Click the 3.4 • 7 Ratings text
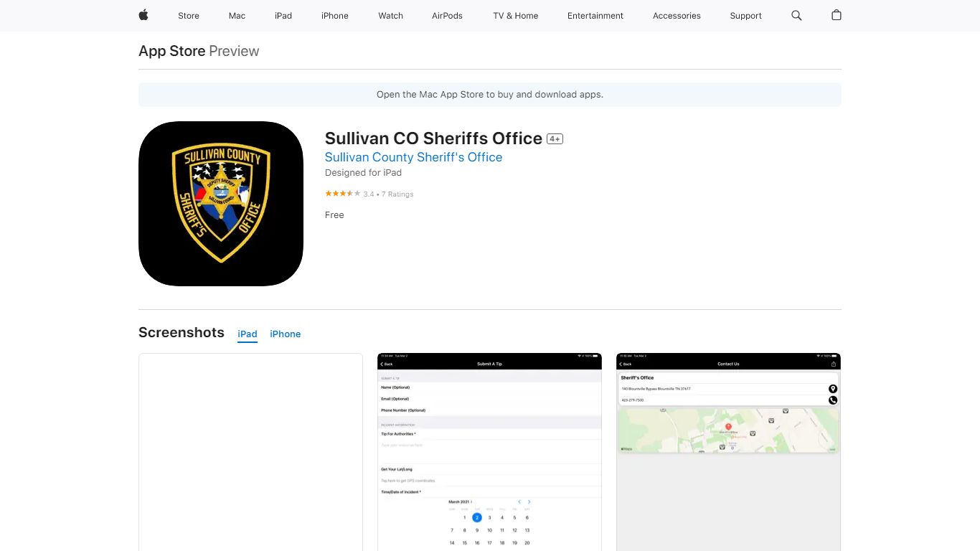 point(388,194)
